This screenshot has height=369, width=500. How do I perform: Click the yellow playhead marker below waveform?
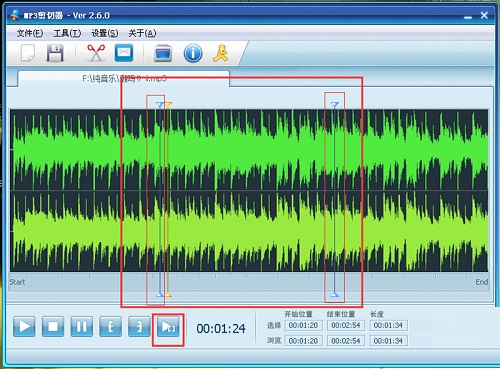(x=168, y=294)
